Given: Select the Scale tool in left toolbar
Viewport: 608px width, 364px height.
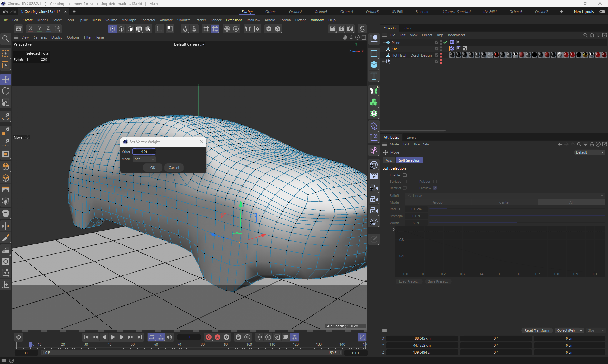Looking at the screenshot, I should [x=6, y=102].
